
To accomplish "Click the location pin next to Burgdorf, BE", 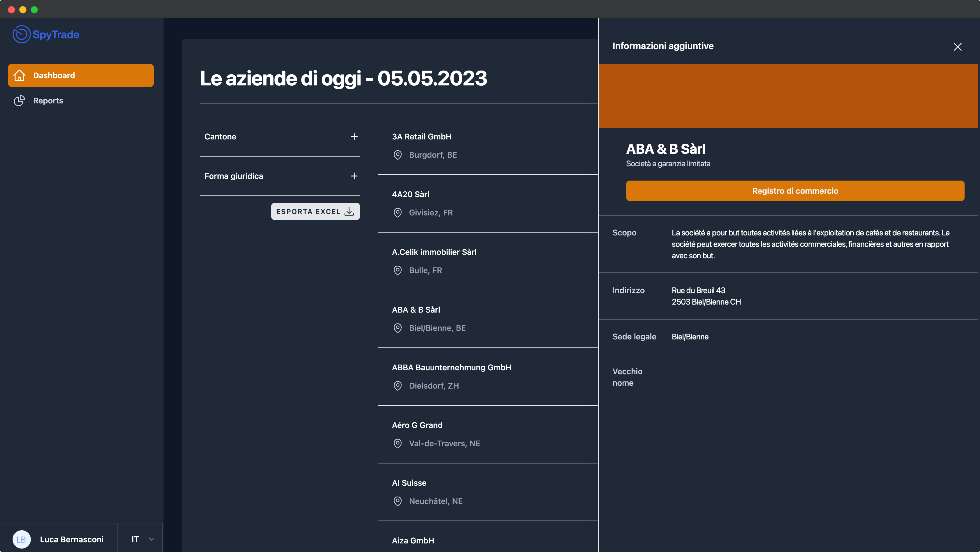I will [x=397, y=155].
